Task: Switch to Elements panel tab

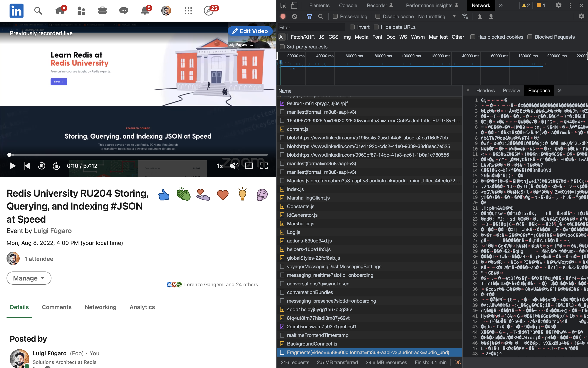Action: click(319, 5)
